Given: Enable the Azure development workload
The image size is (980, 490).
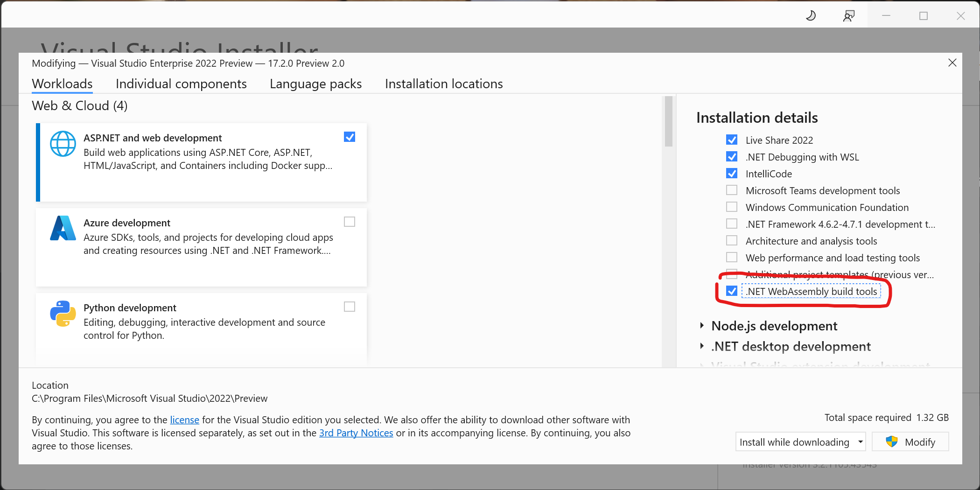Looking at the screenshot, I should pos(349,222).
